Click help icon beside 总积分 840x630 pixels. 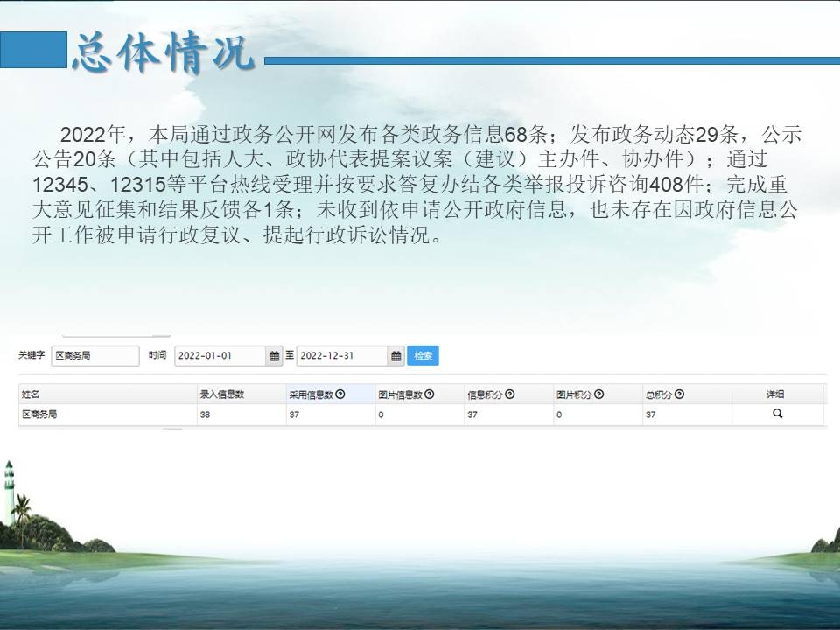click(x=680, y=395)
